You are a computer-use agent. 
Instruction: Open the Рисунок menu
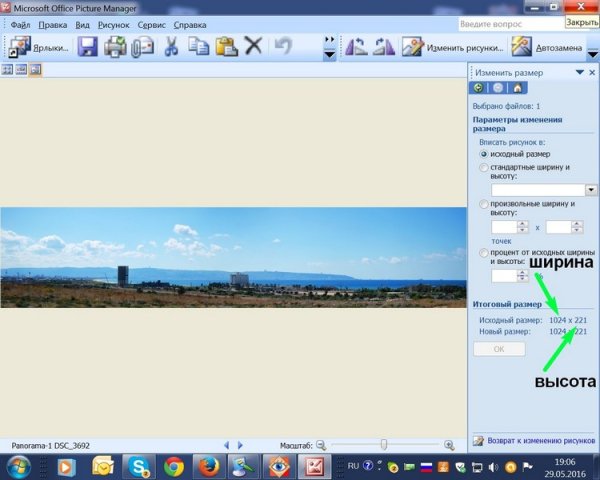coord(114,25)
